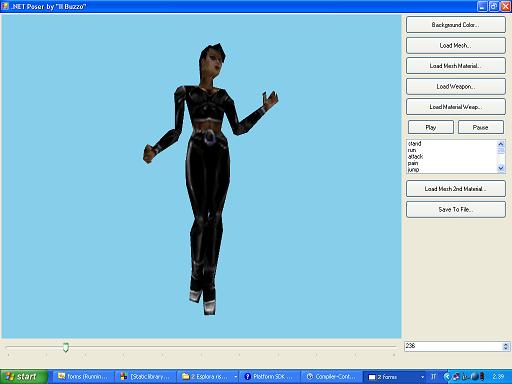Click animation list scroll up arrow

(501, 144)
